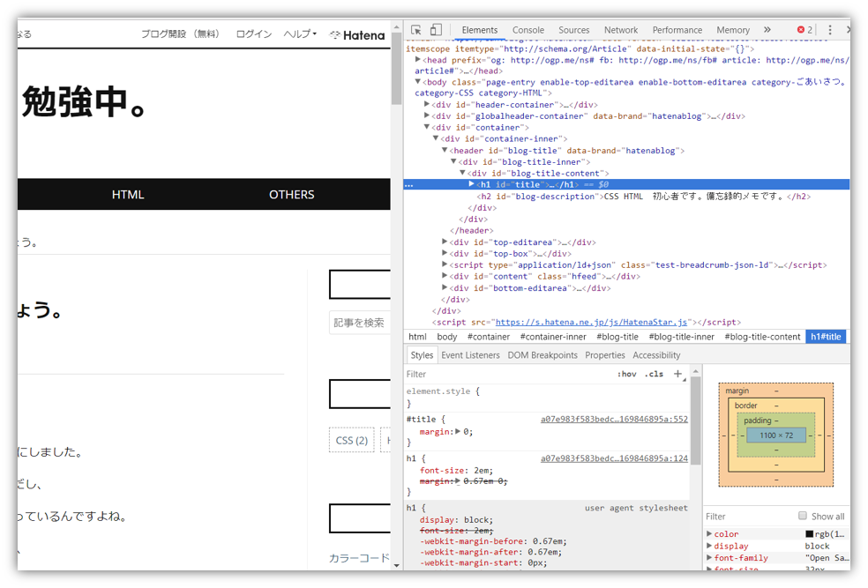Select body in the breadcrumb trail

coord(446,337)
